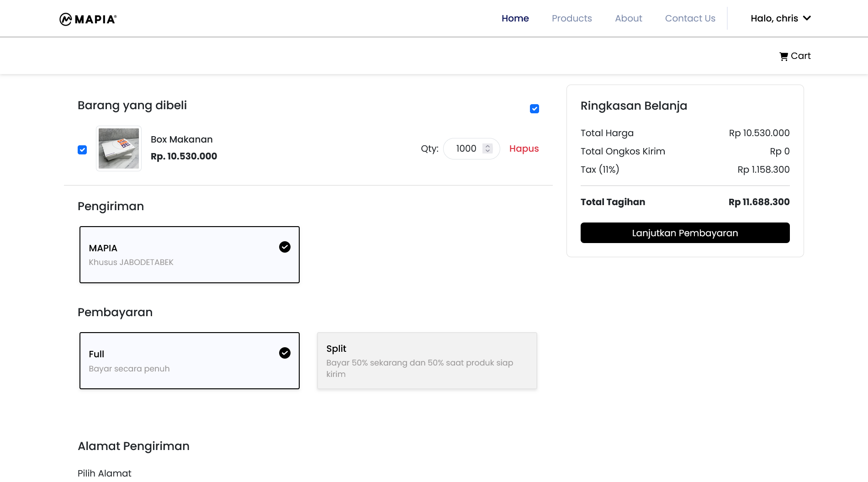This screenshot has height=482, width=868.
Task: Click the MAPIA logo in header
Action: [88, 19]
